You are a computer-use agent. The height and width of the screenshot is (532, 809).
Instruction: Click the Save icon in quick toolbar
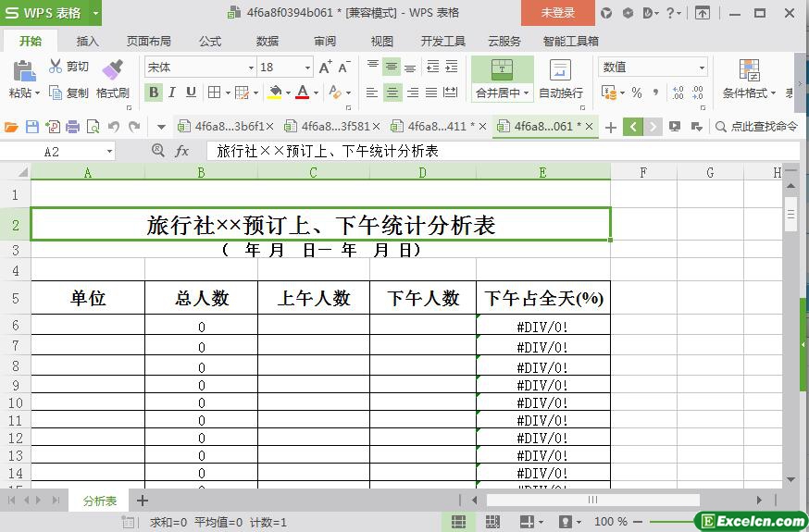[x=32, y=127]
